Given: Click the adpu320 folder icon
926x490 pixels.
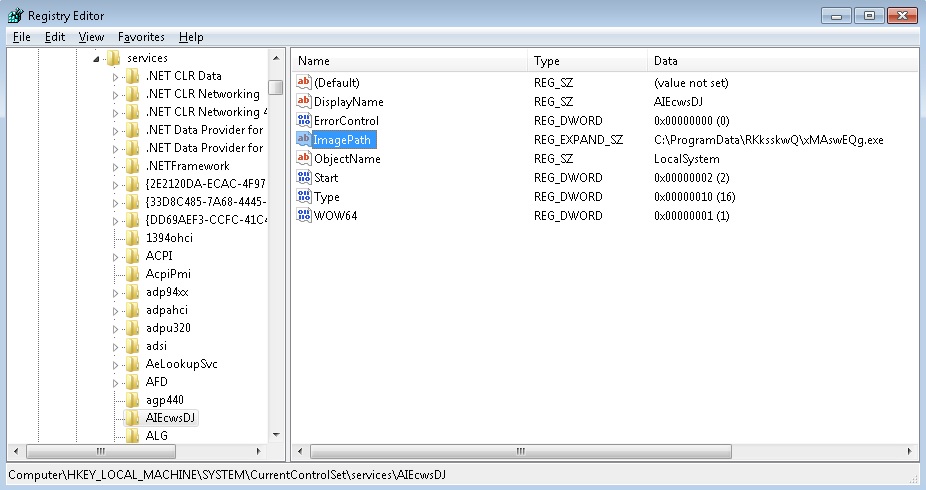Looking at the screenshot, I should click(x=133, y=328).
